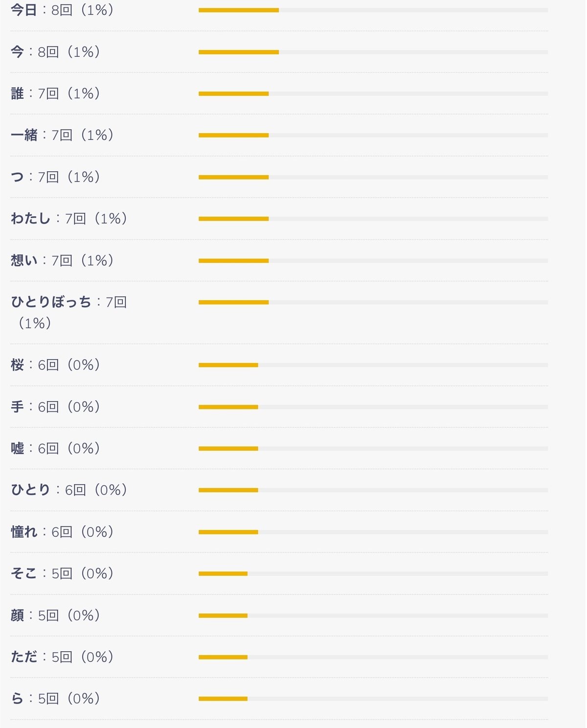
Task: Select the そこ word entry
Action: click(24, 573)
